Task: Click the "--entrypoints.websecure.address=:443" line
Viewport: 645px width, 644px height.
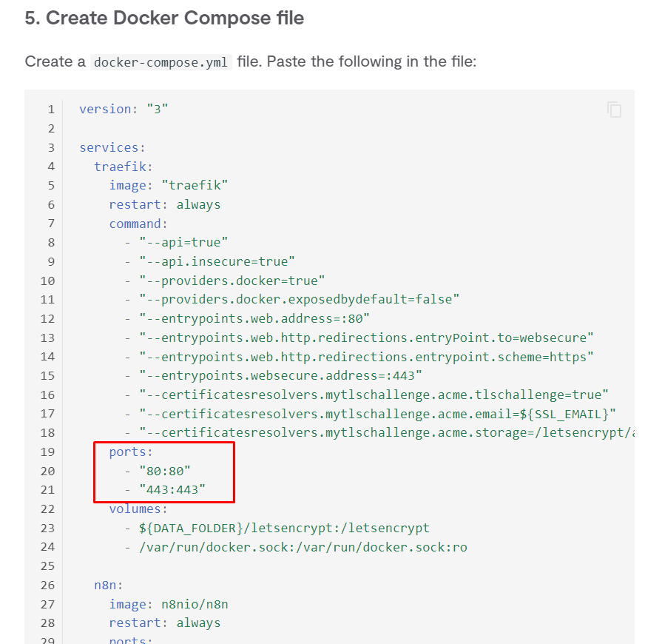Action: (x=280, y=376)
